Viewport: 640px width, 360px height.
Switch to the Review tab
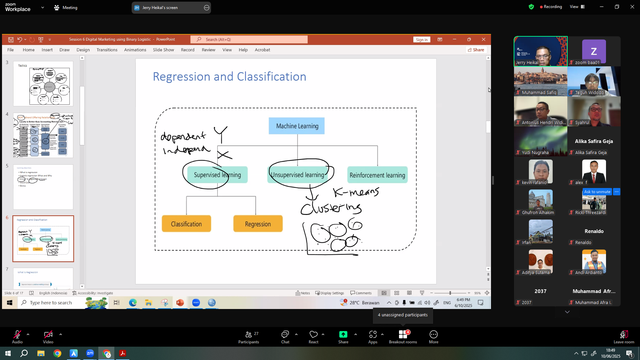click(208, 50)
